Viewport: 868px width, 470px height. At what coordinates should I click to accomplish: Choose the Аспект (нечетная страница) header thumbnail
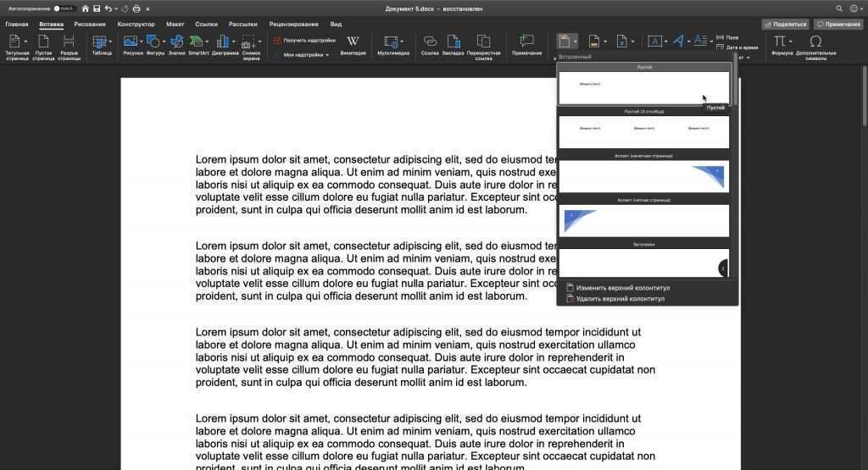[x=644, y=176]
